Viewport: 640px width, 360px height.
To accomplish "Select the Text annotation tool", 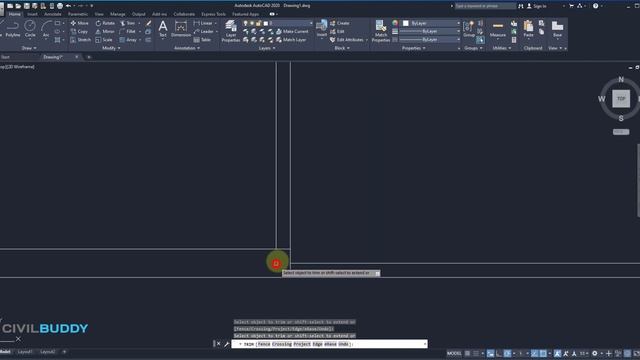I will 162,29.
